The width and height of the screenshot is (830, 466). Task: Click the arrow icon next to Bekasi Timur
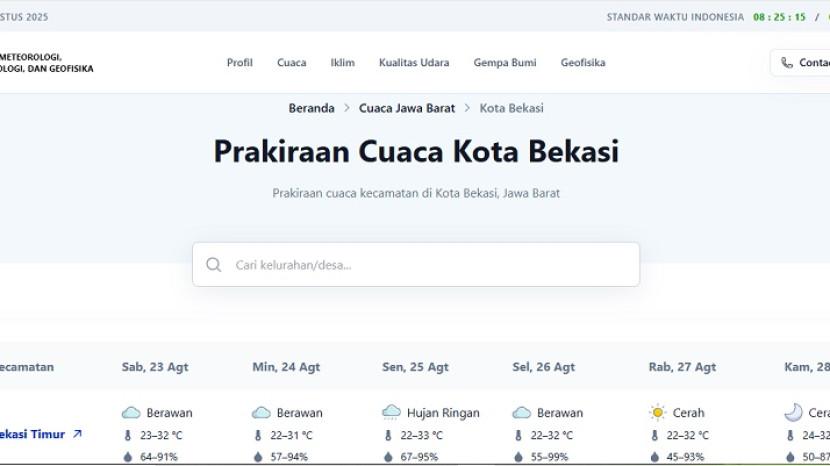click(x=78, y=434)
